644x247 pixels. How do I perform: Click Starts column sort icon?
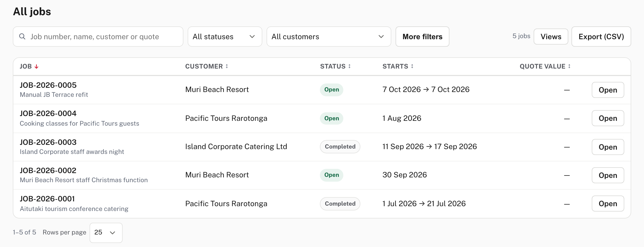tap(412, 66)
